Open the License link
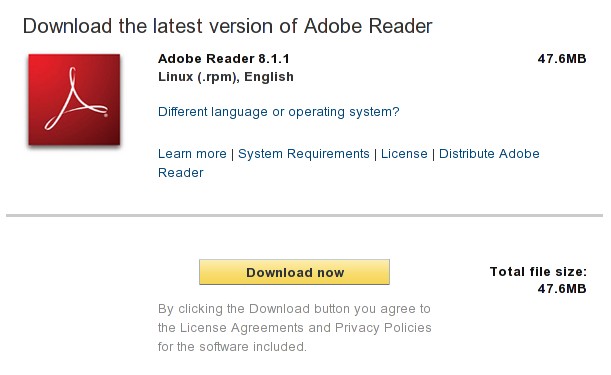 (404, 154)
